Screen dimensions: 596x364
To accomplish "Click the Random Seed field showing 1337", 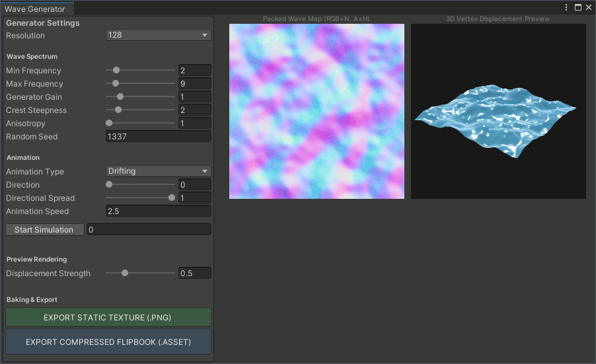I will (158, 136).
